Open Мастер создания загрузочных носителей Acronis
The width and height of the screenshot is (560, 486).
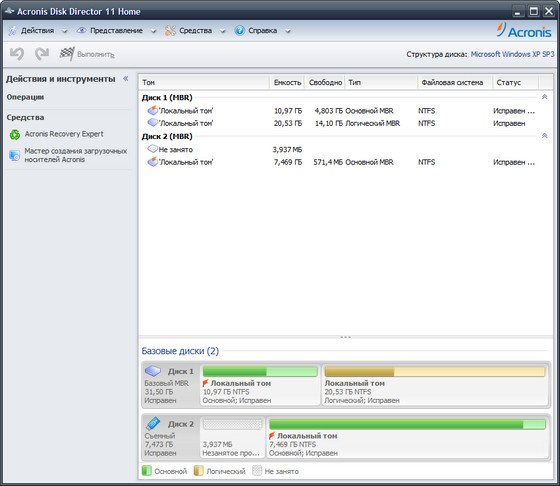point(75,155)
